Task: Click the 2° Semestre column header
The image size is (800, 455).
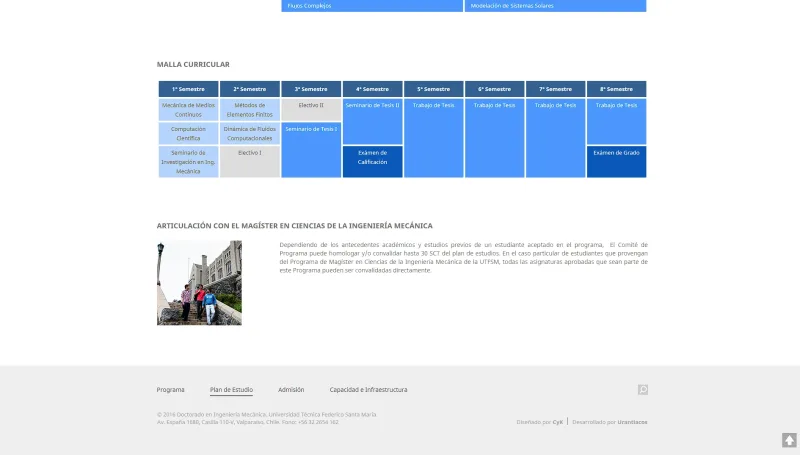Action: (x=249, y=89)
